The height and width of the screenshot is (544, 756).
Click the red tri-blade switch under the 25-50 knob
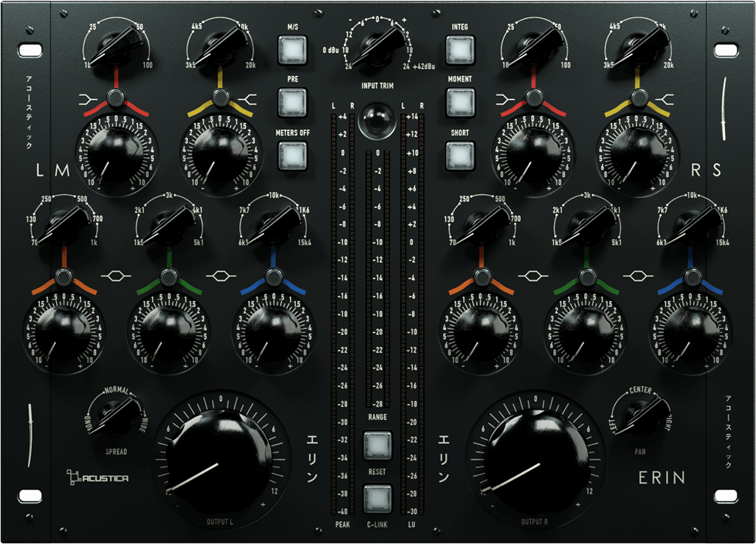(114, 96)
